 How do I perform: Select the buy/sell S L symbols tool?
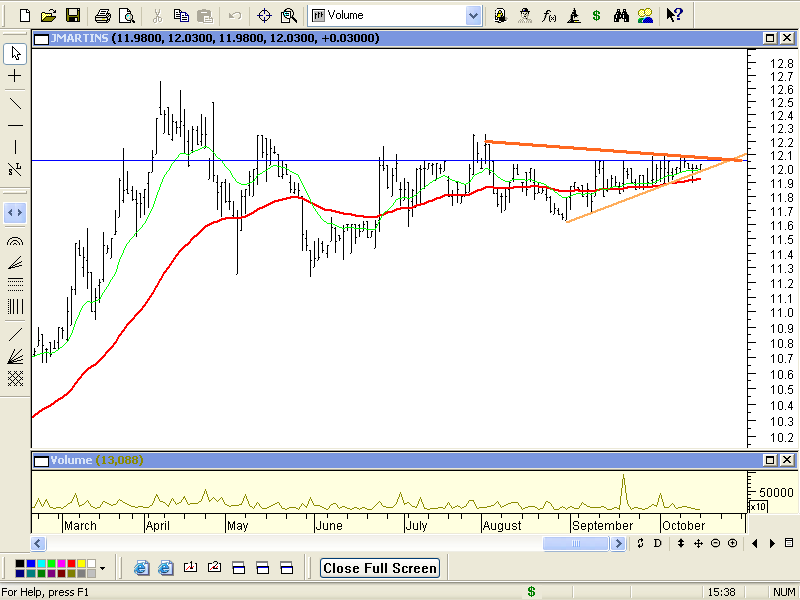point(15,170)
